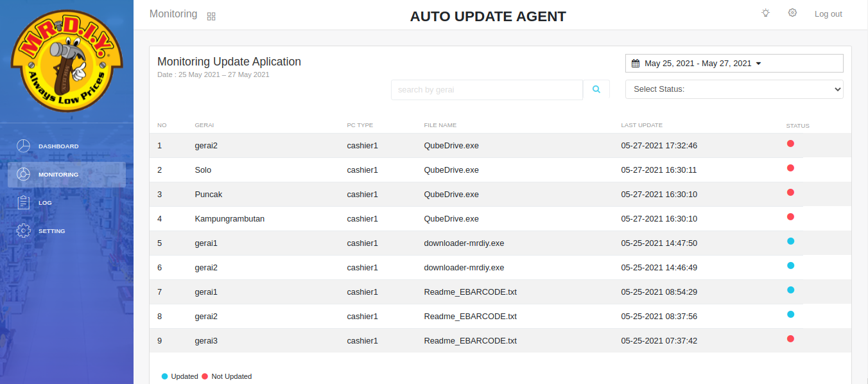This screenshot has height=384, width=868.
Task: Click the Log out link
Action: click(x=828, y=14)
